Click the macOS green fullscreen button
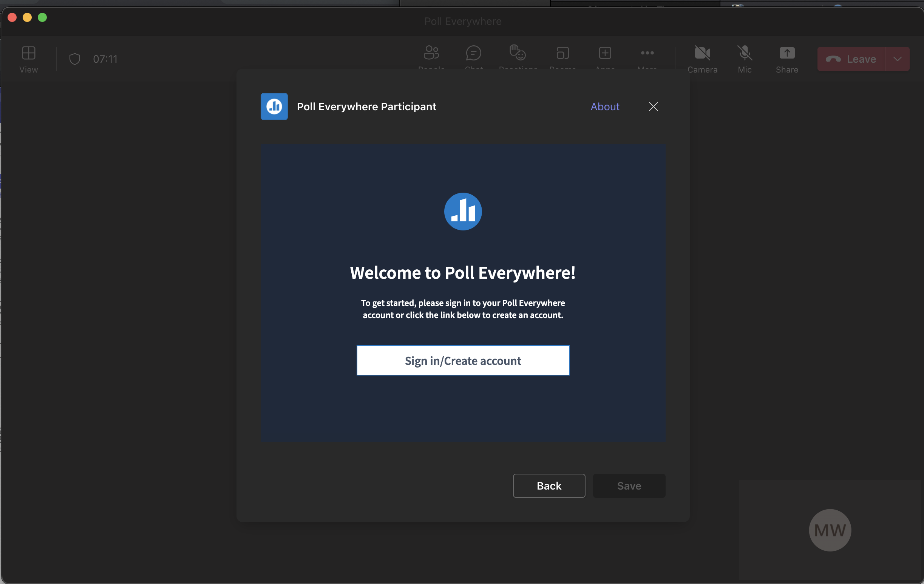The image size is (924, 584). 42,17
